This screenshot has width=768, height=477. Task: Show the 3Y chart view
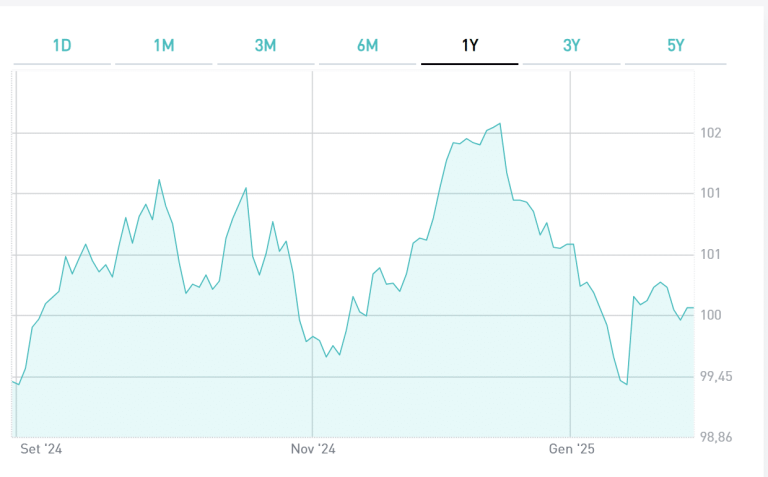point(572,45)
